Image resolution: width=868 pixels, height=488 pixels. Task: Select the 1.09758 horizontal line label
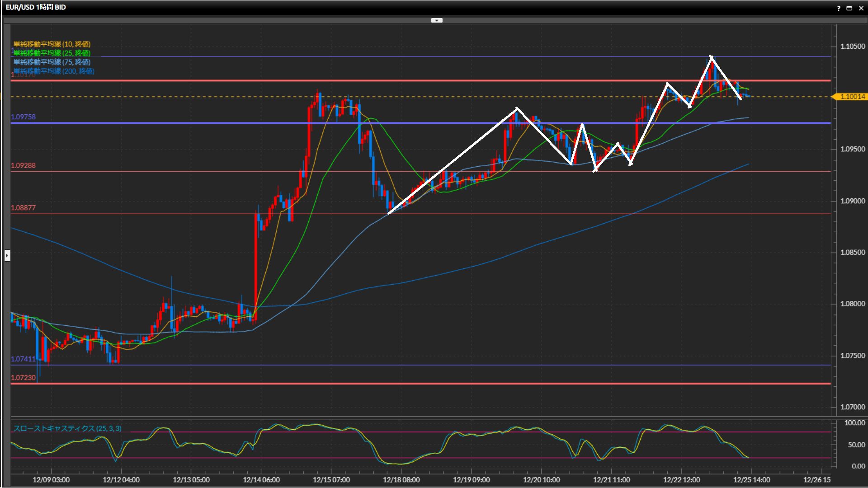[x=23, y=117]
